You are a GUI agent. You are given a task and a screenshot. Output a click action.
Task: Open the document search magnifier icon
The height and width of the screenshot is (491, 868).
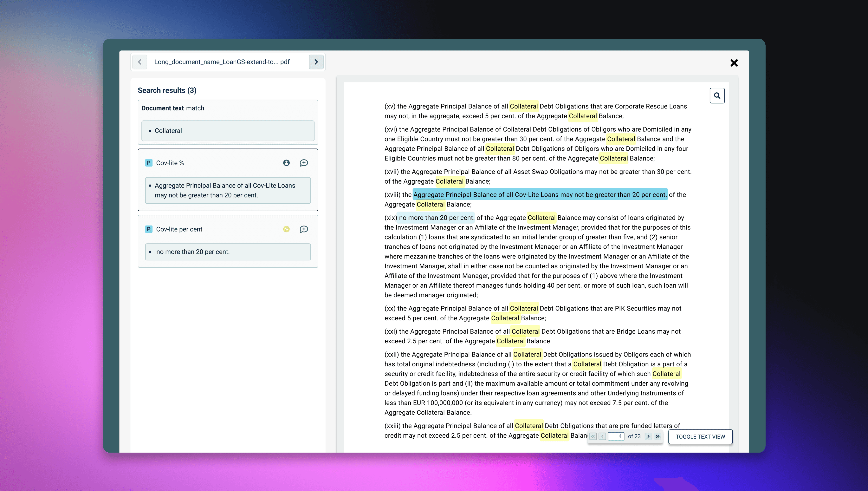click(x=717, y=96)
